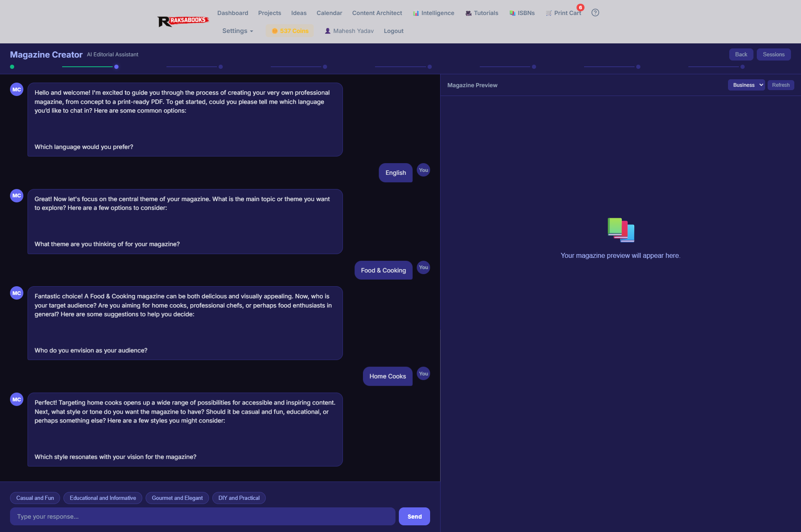Open the Content Architect menu item
Viewport: 801px width, 532px height.
point(377,13)
